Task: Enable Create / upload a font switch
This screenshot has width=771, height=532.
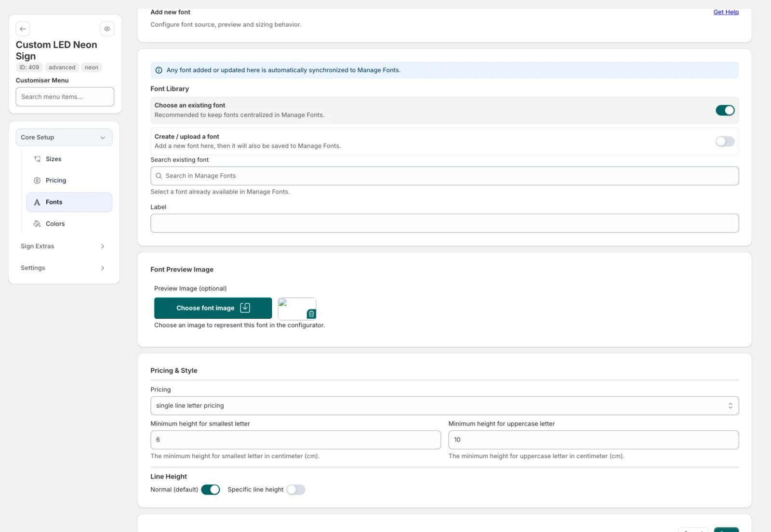Action: click(725, 142)
